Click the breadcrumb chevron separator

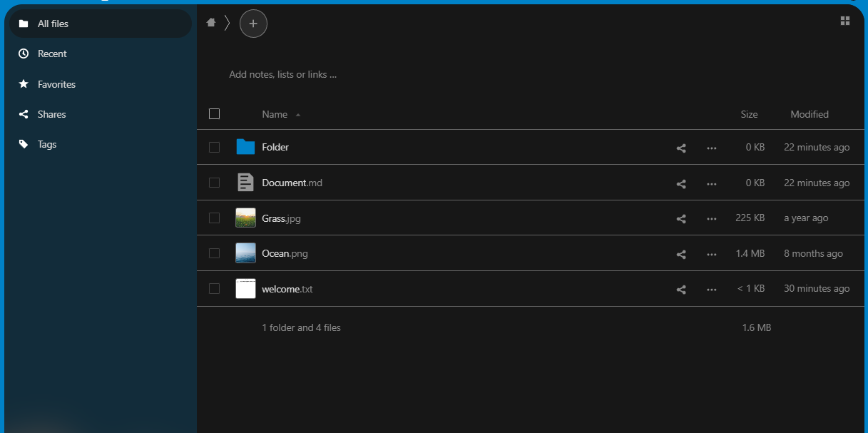coord(227,23)
